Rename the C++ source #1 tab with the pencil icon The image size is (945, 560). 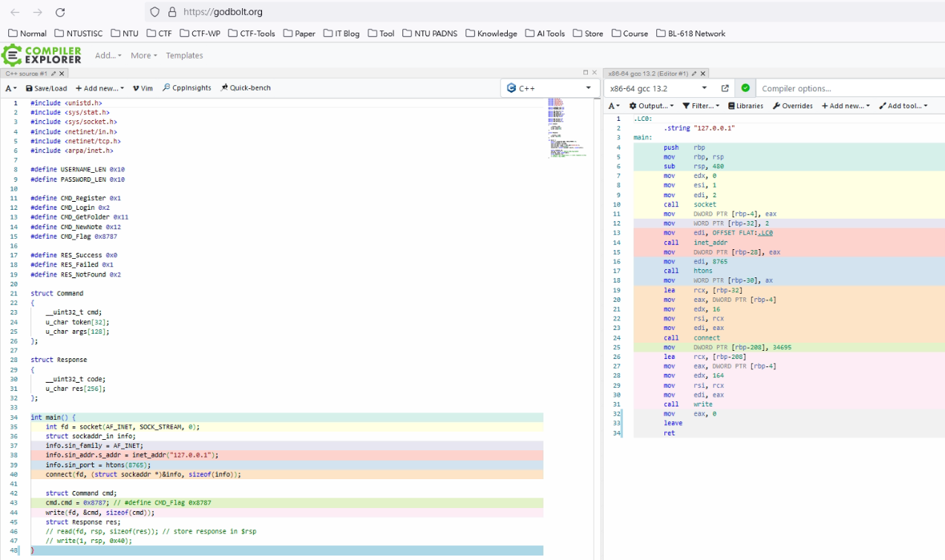(x=53, y=73)
